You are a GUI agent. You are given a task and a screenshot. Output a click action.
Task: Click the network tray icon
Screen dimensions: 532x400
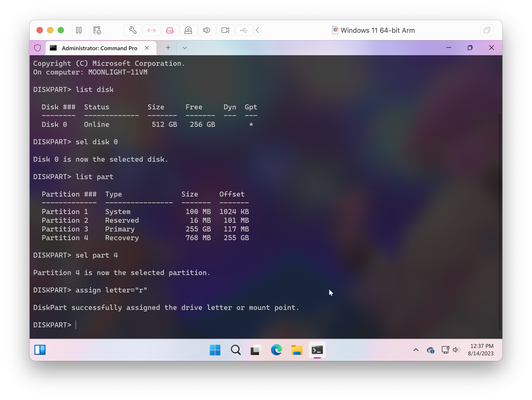click(x=445, y=350)
